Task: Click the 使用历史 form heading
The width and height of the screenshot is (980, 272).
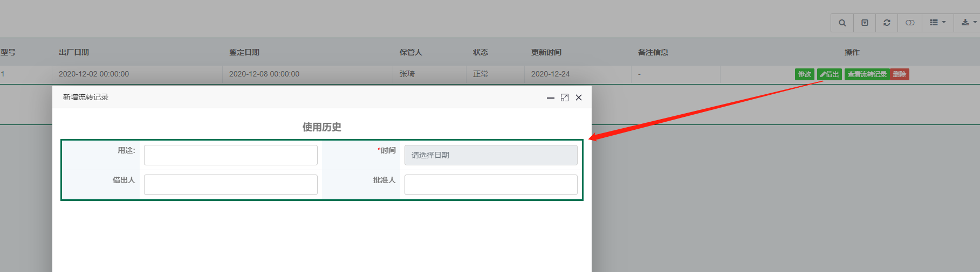Action: (322, 127)
